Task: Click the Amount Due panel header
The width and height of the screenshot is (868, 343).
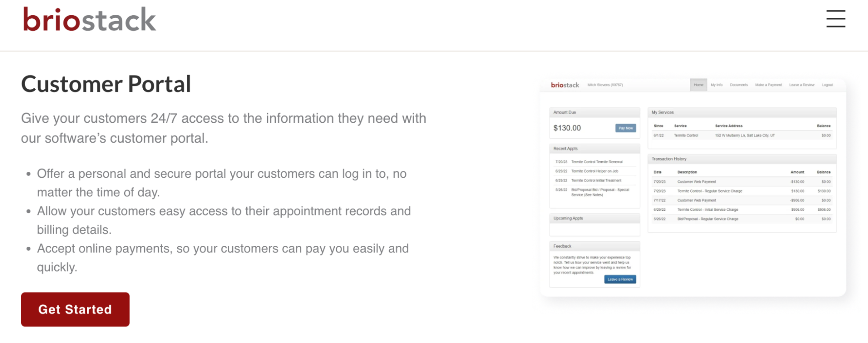Action: coord(594,112)
